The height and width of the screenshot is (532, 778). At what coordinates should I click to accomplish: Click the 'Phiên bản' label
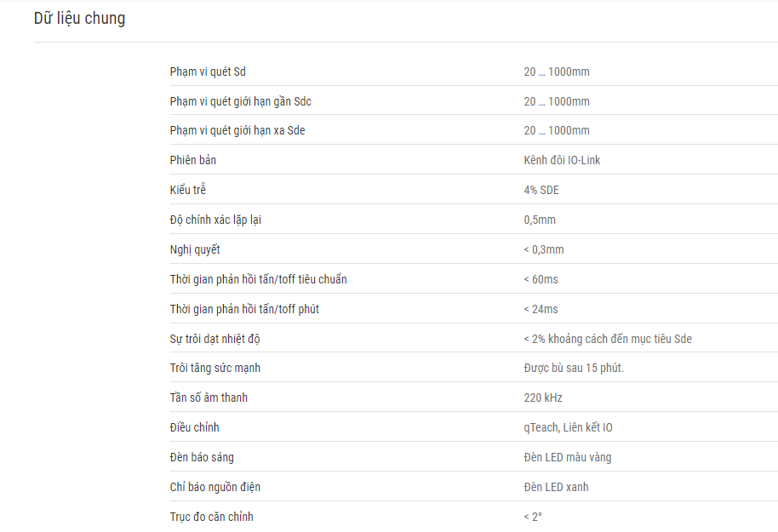pos(193,160)
